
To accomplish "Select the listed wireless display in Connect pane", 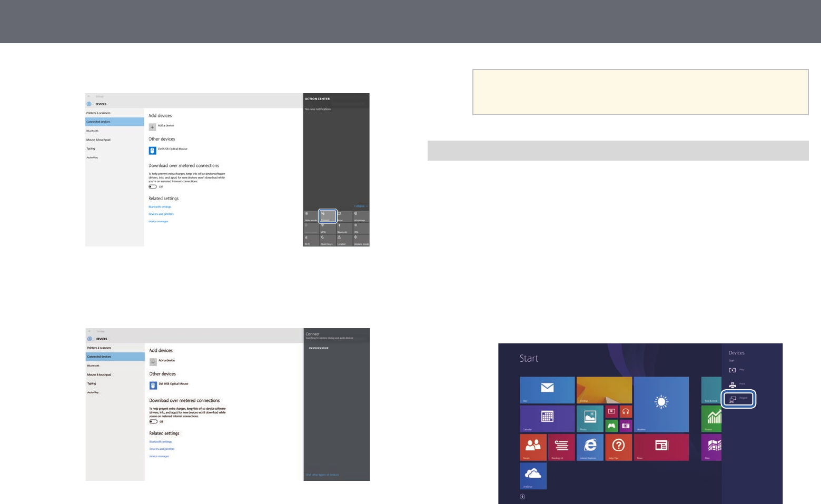I will tap(319, 348).
